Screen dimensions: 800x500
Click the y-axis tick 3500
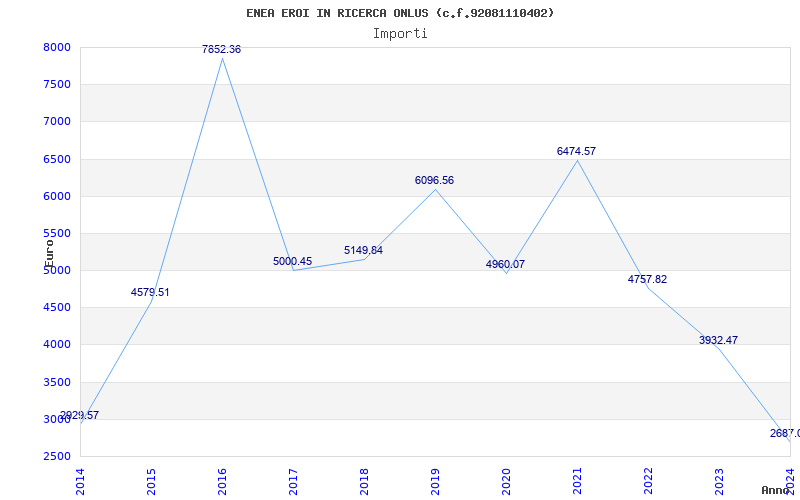57,382
